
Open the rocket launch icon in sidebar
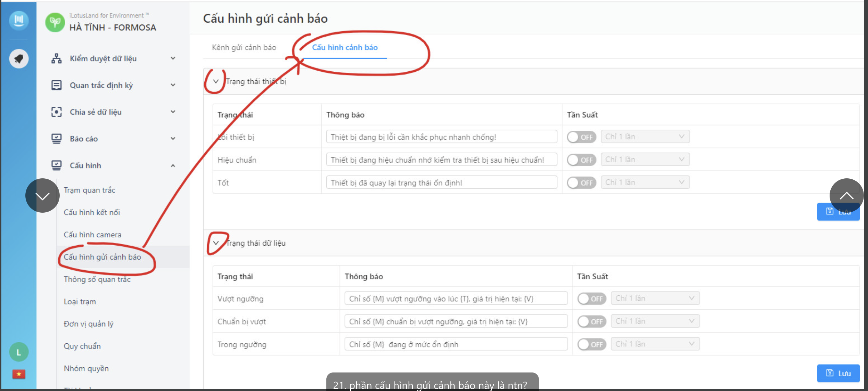point(19,59)
